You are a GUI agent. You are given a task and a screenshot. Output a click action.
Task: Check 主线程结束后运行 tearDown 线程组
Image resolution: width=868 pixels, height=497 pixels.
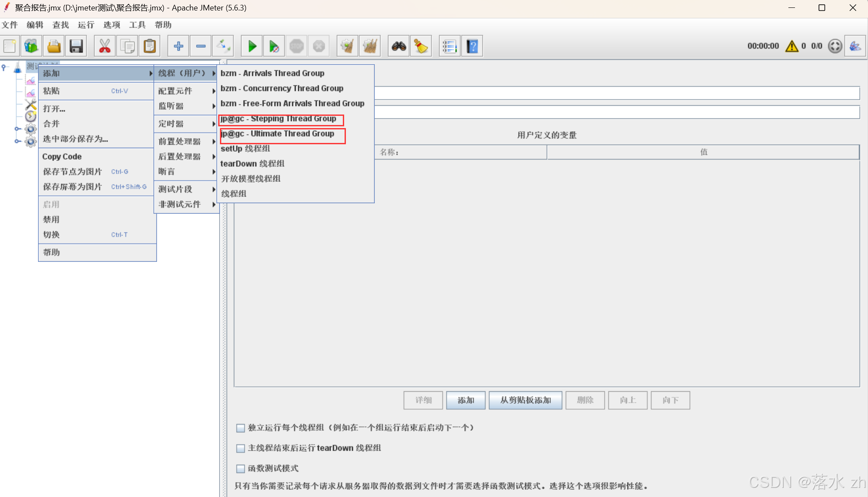click(x=241, y=448)
